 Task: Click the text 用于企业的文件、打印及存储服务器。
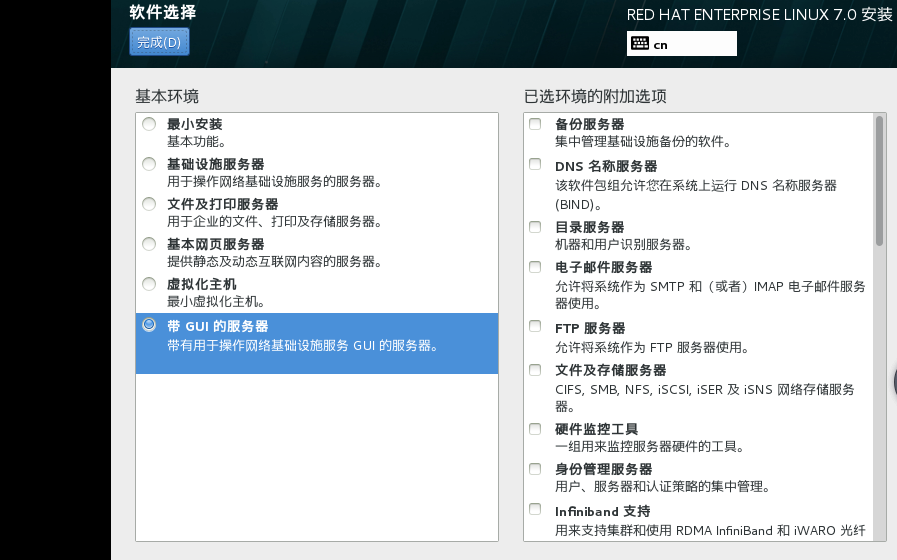tap(275, 221)
